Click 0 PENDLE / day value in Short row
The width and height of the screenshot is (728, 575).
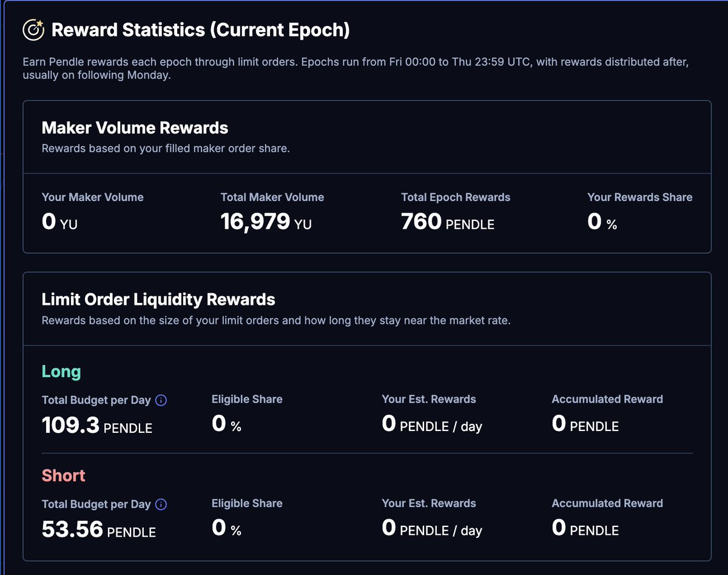point(432,528)
